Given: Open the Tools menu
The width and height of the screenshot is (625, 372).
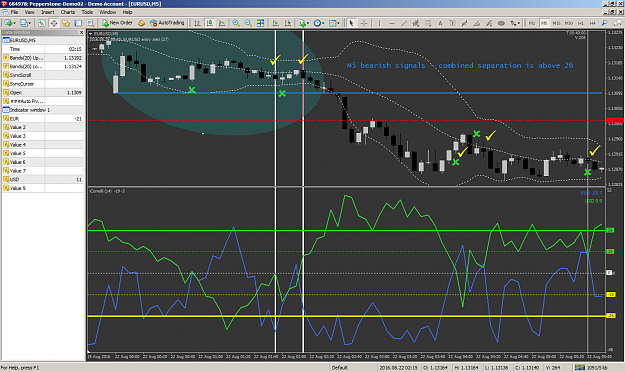Looking at the screenshot, I should point(87,12).
